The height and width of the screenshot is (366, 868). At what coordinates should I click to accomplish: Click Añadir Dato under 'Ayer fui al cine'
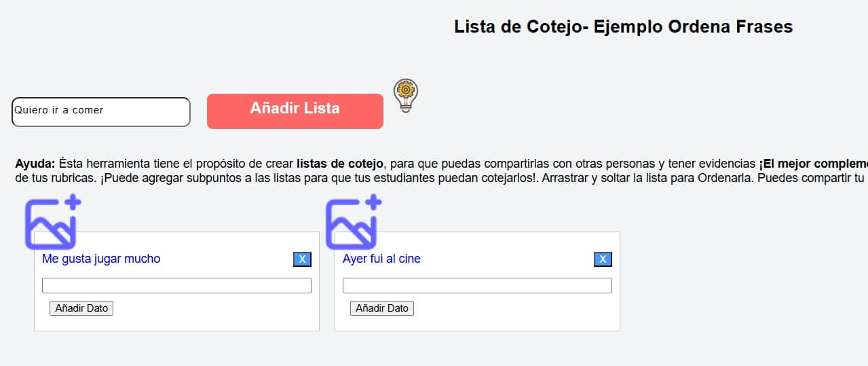(382, 308)
